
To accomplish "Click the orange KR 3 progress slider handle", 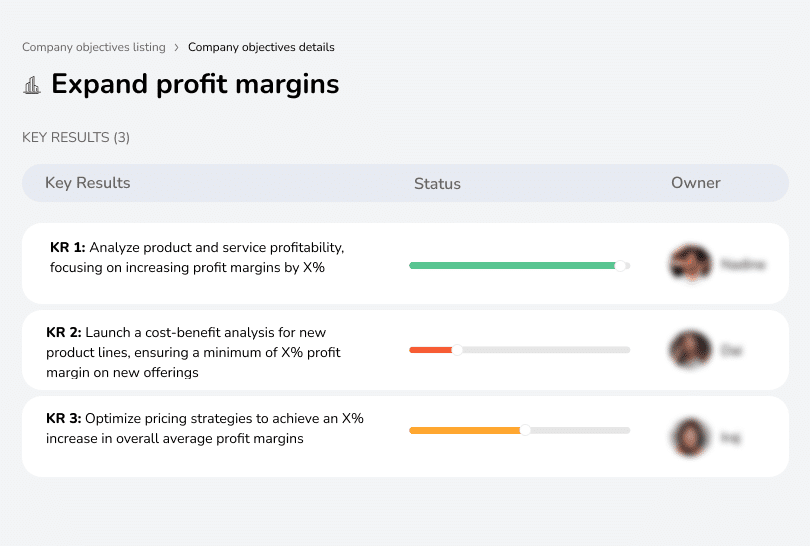I will pyautogui.click(x=525, y=430).
